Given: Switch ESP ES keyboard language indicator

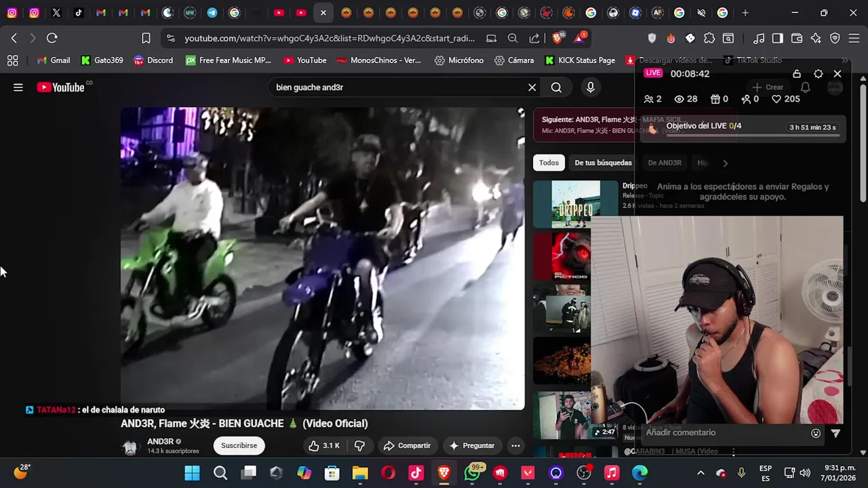Looking at the screenshot, I should pyautogui.click(x=766, y=473).
